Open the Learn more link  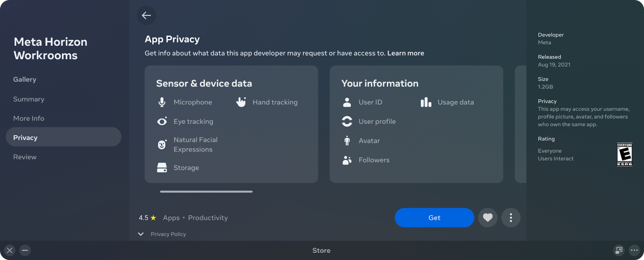[406, 53]
